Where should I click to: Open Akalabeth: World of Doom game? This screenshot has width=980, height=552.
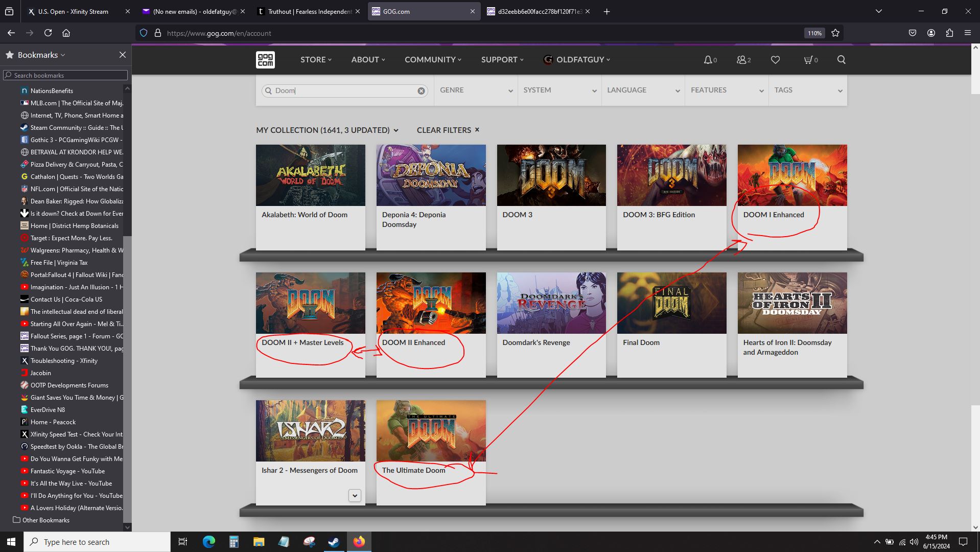click(x=310, y=175)
